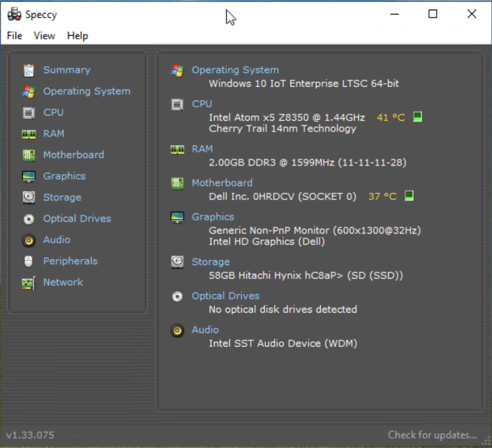Click the Optical Drives disc icon in summary panel
This screenshot has width=492, height=448.
[177, 296]
